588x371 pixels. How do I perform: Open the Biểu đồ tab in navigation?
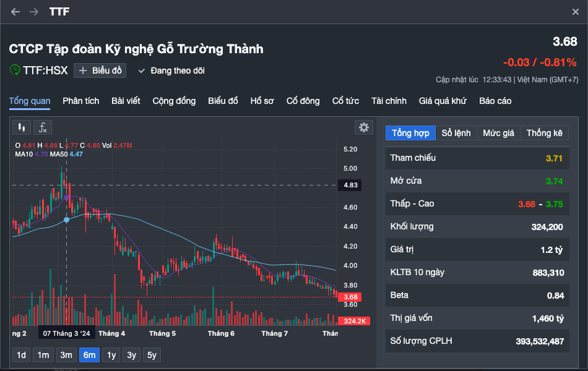click(223, 101)
